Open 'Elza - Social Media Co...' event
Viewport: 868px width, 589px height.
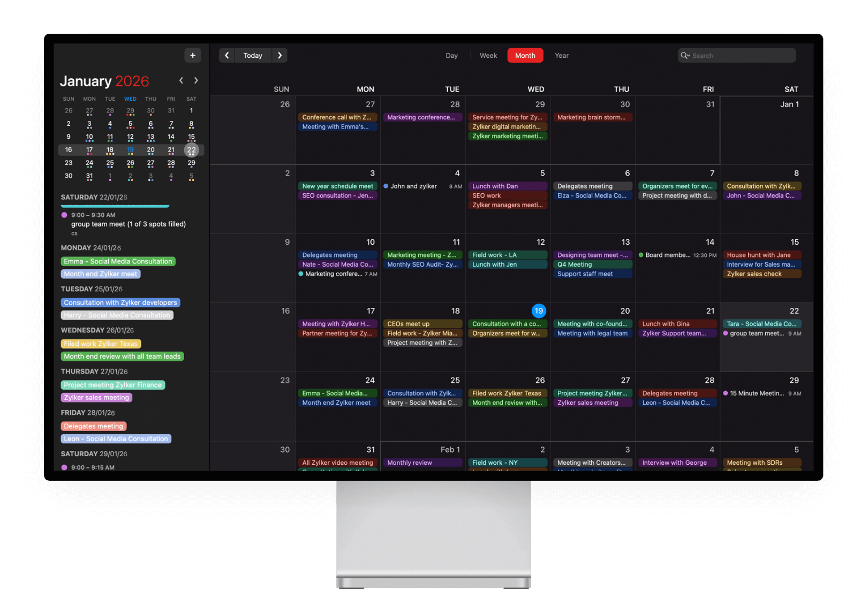pyautogui.click(x=593, y=196)
